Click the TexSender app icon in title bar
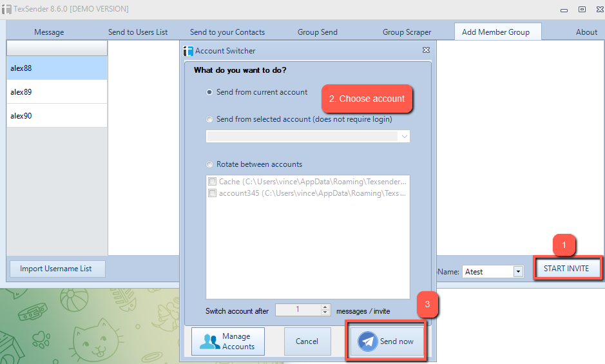Image resolution: width=605 pixels, height=364 pixels. tap(6, 9)
